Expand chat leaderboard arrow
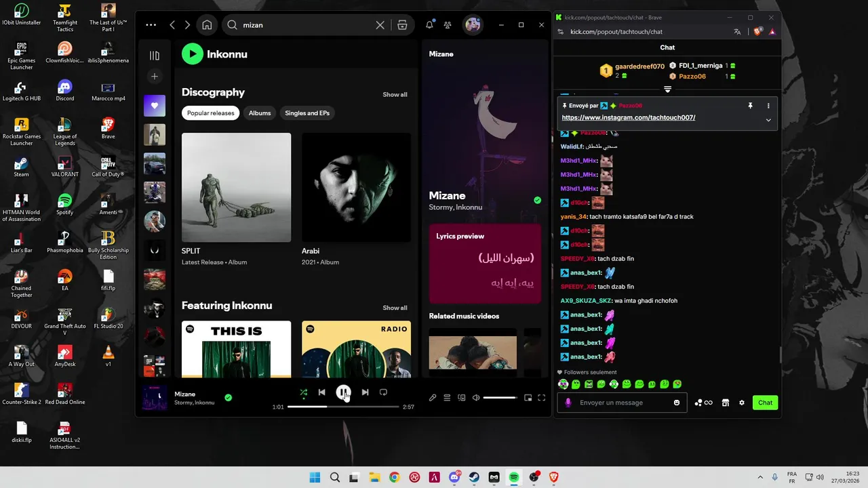 click(667, 89)
